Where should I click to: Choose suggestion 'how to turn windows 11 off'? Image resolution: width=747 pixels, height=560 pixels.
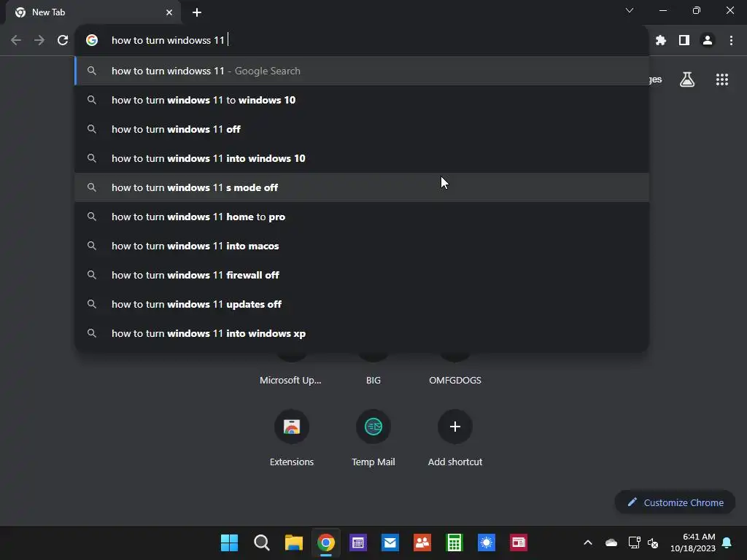[x=362, y=129]
